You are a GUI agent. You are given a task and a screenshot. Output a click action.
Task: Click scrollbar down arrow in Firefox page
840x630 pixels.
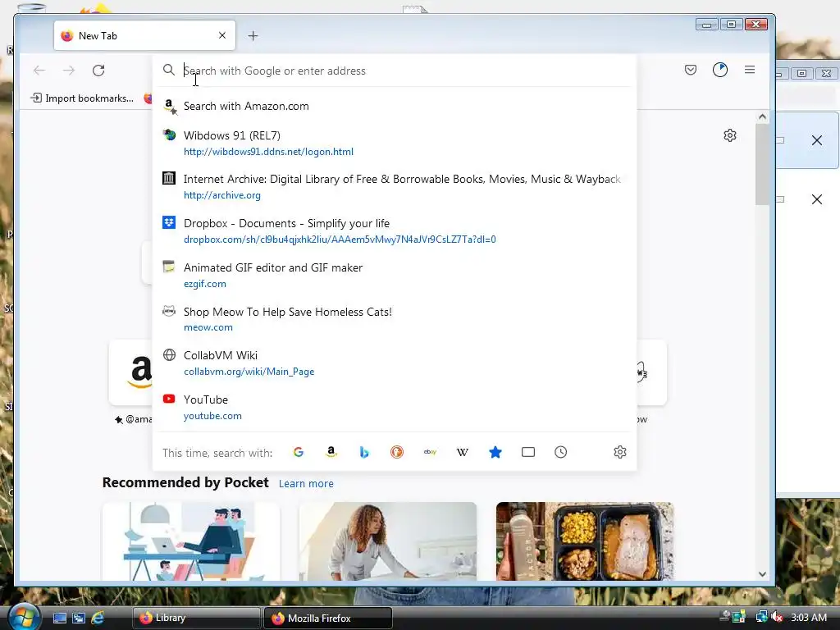coord(762,573)
